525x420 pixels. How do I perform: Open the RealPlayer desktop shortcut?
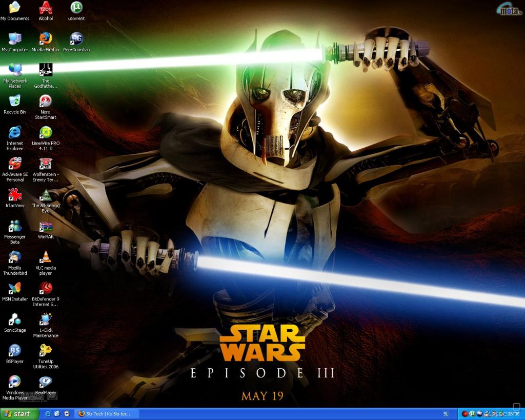tap(46, 385)
